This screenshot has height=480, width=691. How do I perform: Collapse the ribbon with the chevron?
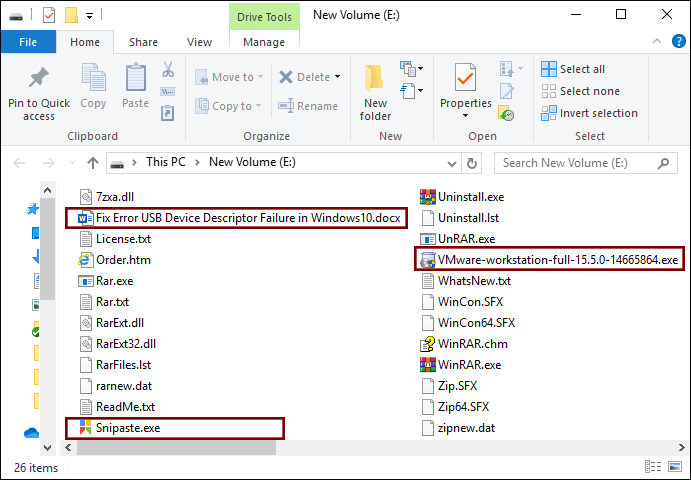(x=657, y=41)
